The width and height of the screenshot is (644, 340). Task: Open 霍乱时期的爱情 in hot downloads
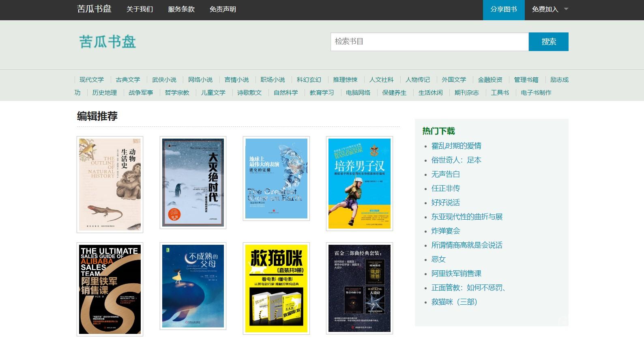click(456, 146)
